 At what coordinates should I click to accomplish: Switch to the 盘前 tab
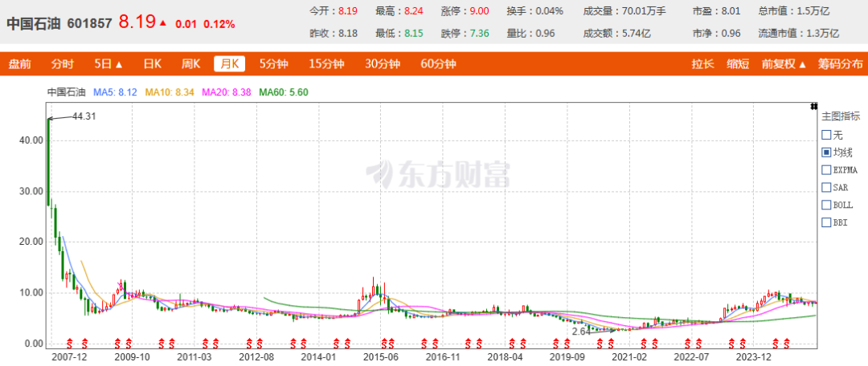point(19,64)
